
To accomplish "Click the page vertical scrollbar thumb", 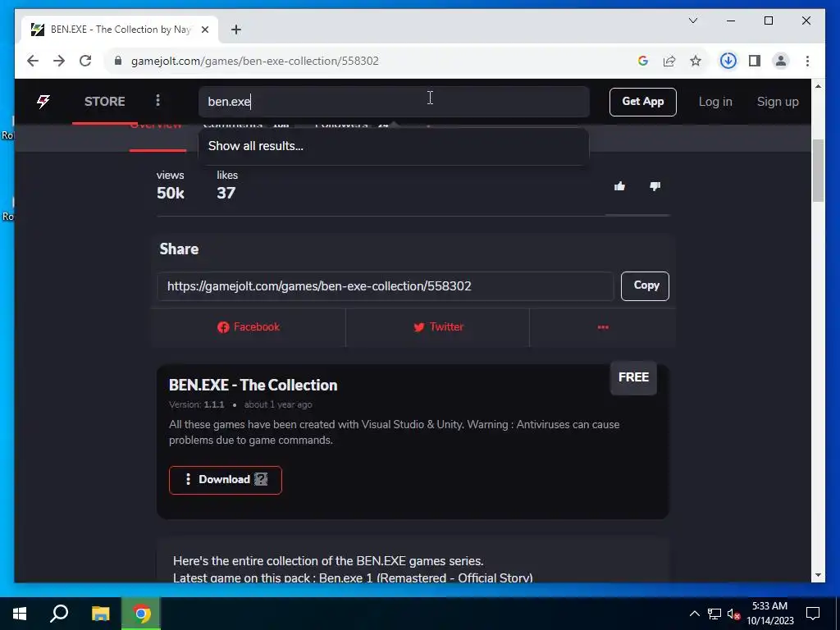I will point(818,171).
